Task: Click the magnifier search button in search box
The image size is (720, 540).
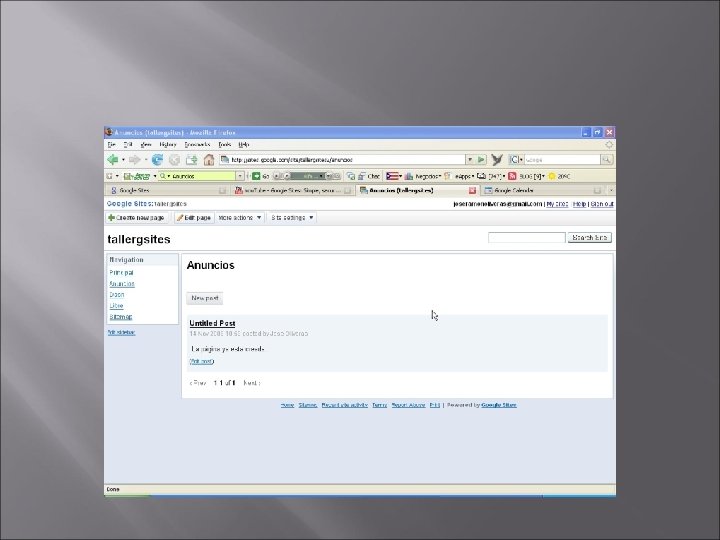Action: pos(606,159)
